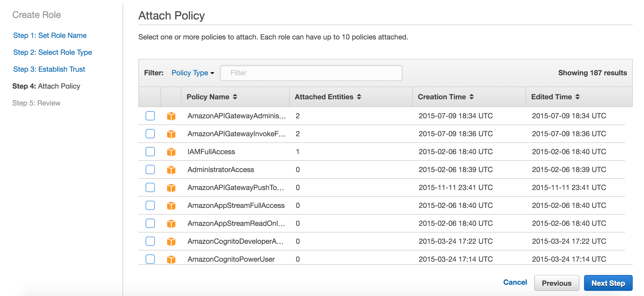
Task: Click the Previous button
Action: coord(556,283)
